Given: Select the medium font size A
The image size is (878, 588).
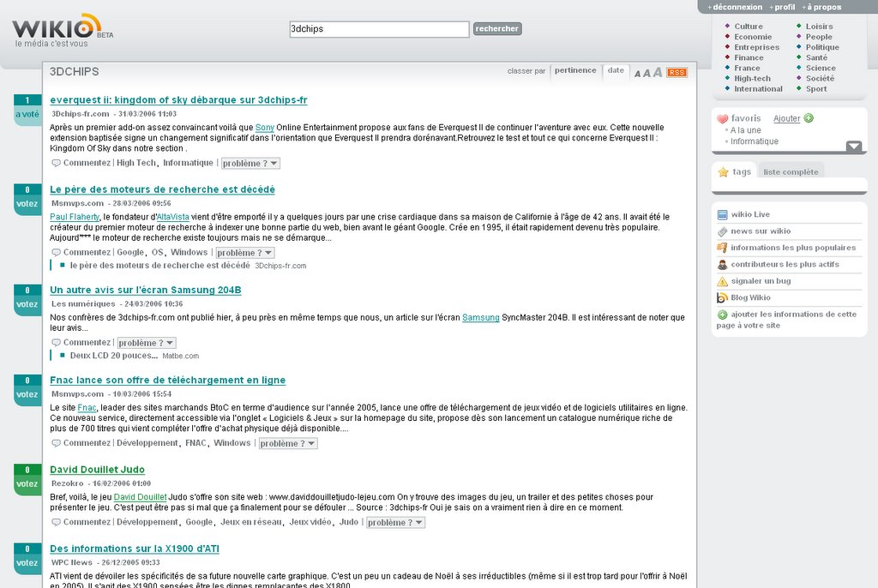Looking at the screenshot, I should point(646,73).
